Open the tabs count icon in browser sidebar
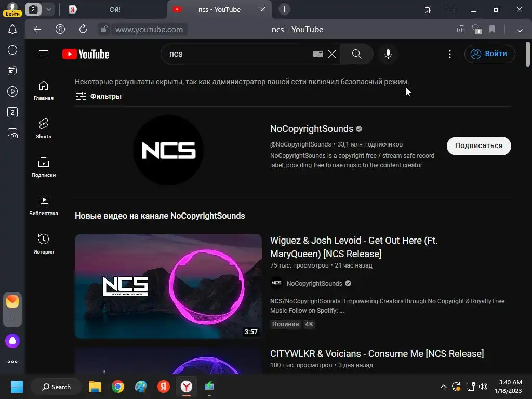 (x=12, y=112)
